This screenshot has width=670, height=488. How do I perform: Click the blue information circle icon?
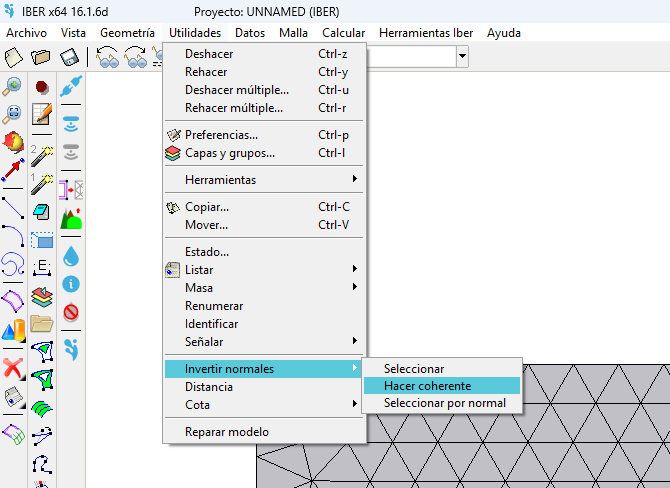(x=71, y=284)
